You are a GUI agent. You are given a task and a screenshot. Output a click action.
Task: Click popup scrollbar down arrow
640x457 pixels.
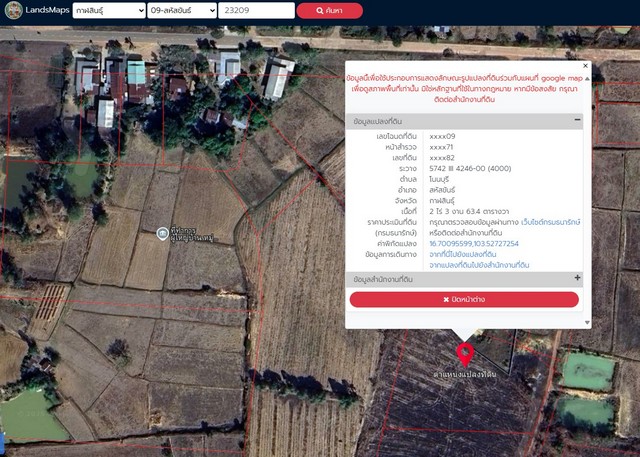[x=587, y=323]
